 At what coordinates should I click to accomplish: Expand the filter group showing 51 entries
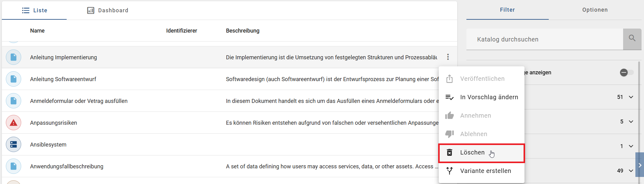click(631, 97)
